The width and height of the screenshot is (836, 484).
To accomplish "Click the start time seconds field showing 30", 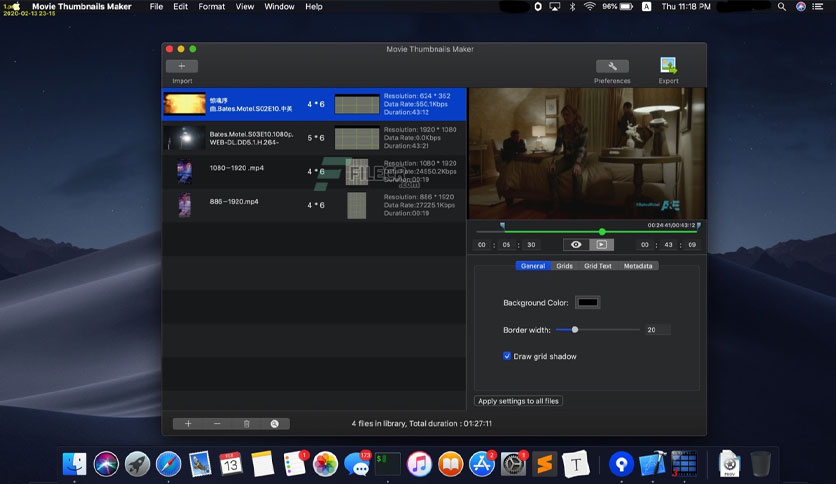I will click(531, 245).
